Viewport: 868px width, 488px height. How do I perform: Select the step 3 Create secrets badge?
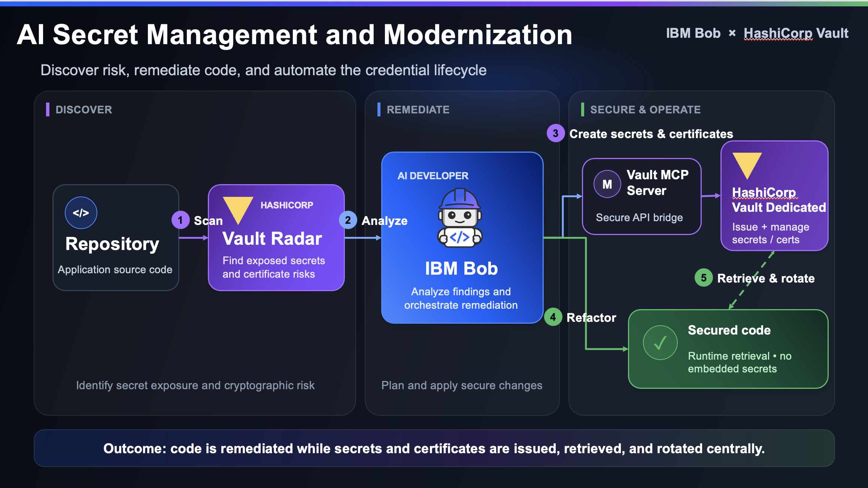pos(556,133)
